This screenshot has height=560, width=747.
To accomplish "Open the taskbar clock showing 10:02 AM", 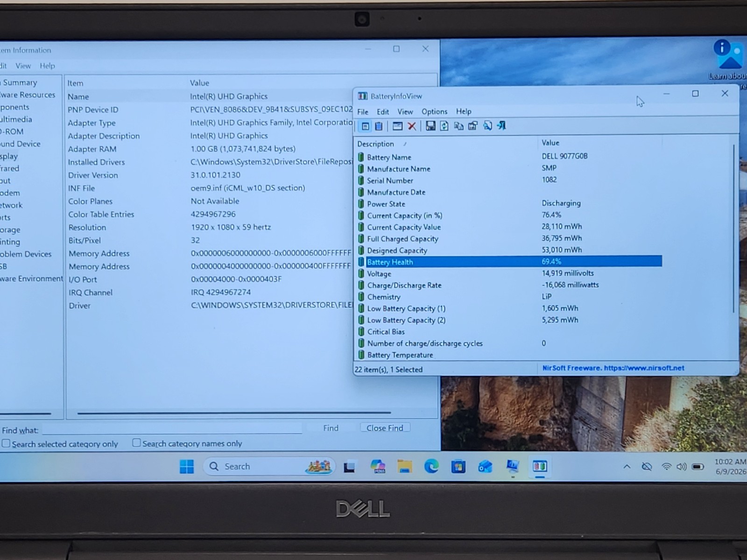I will tap(730, 466).
